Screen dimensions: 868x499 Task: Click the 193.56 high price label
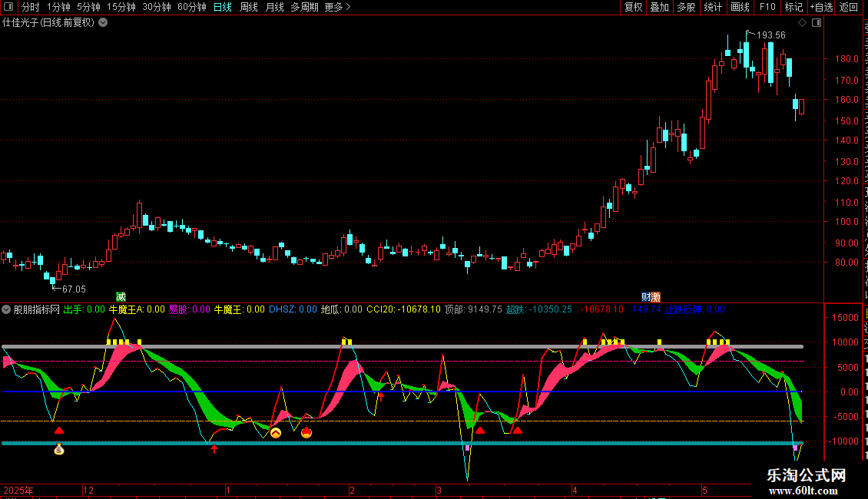771,35
